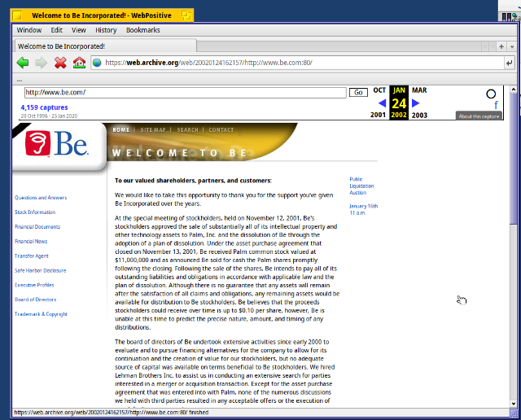
Task: Open Board of Directors link
Action: click(35, 300)
